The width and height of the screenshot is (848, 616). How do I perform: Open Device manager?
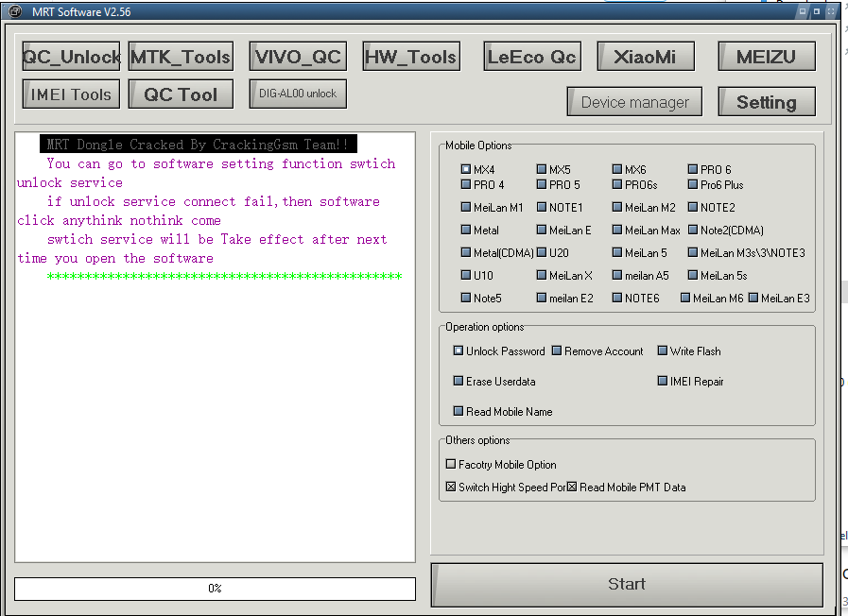tap(634, 102)
